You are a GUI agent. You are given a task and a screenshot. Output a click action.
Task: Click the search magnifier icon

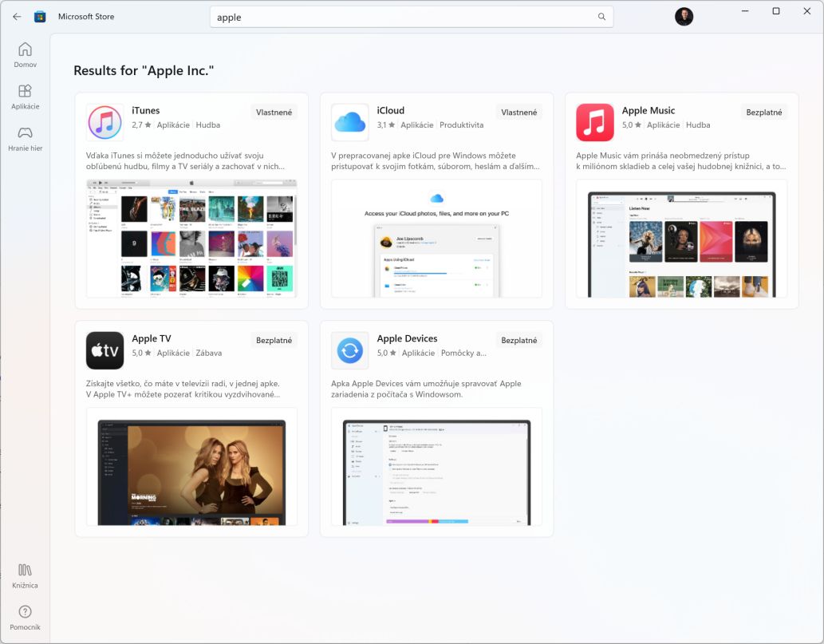pyautogui.click(x=601, y=17)
